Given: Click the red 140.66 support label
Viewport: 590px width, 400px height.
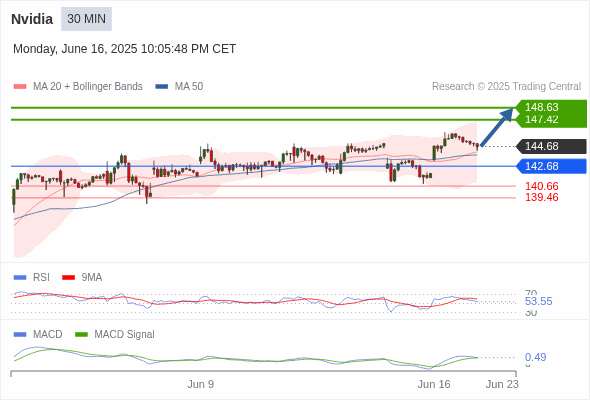Looking at the screenshot, I should (x=541, y=186).
